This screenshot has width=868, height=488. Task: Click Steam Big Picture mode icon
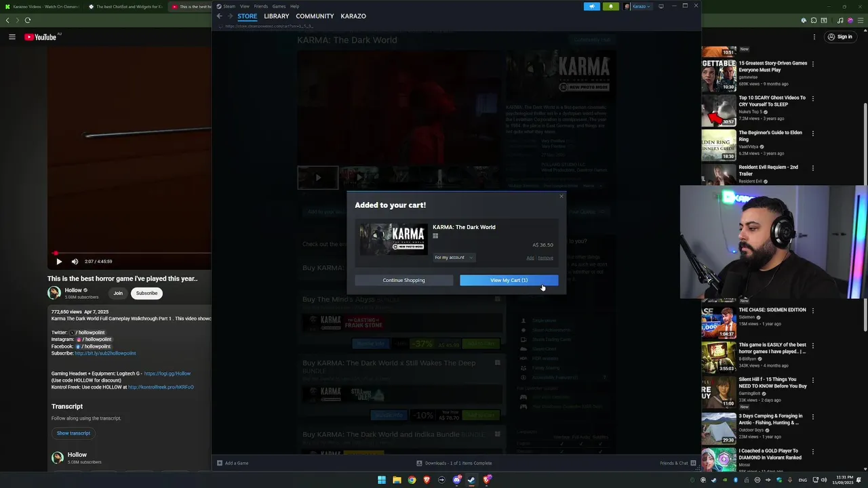(661, 6)
